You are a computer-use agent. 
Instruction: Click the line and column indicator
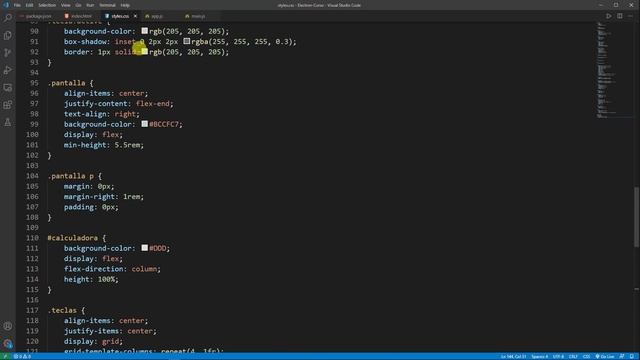(x=513, y=356)
